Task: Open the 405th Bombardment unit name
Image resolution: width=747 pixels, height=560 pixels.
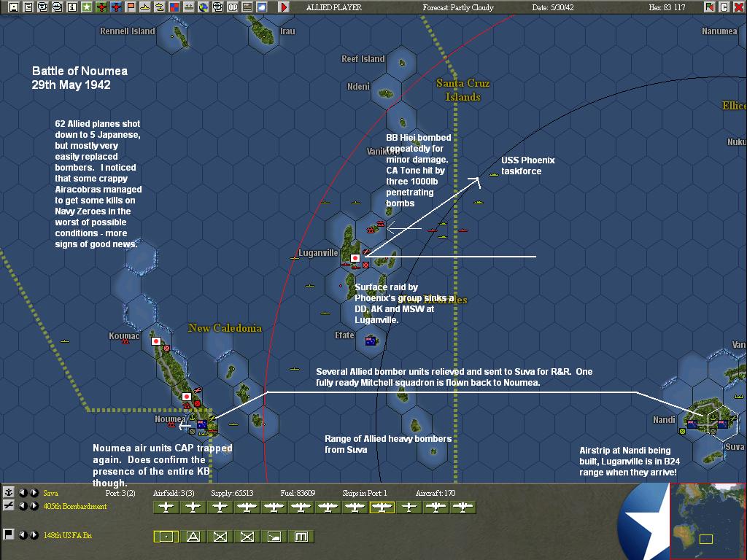Action: coord(75,506)
